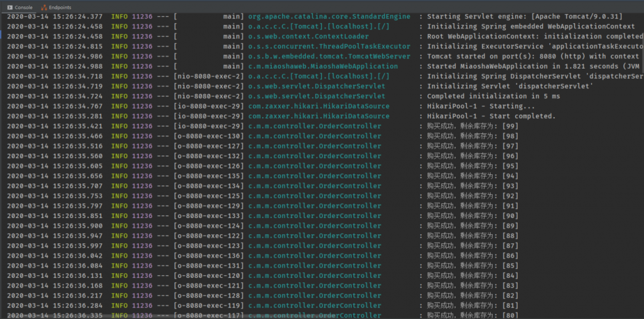This screenshot has width=644, height=319.
Task: Select timestamp 2020-03-14 15:26:36.042
Action: tap(55, 256)
